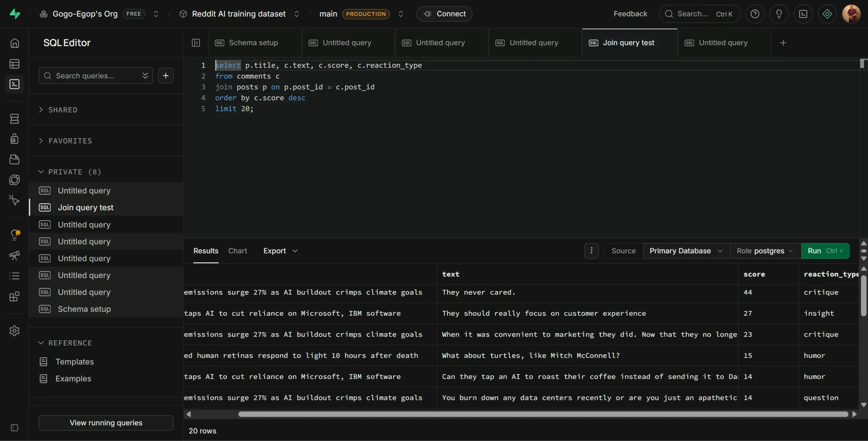This screenshot has width=868, height=441.
Task: Open the Reports telescope icon
Action: tap(14, 255)
